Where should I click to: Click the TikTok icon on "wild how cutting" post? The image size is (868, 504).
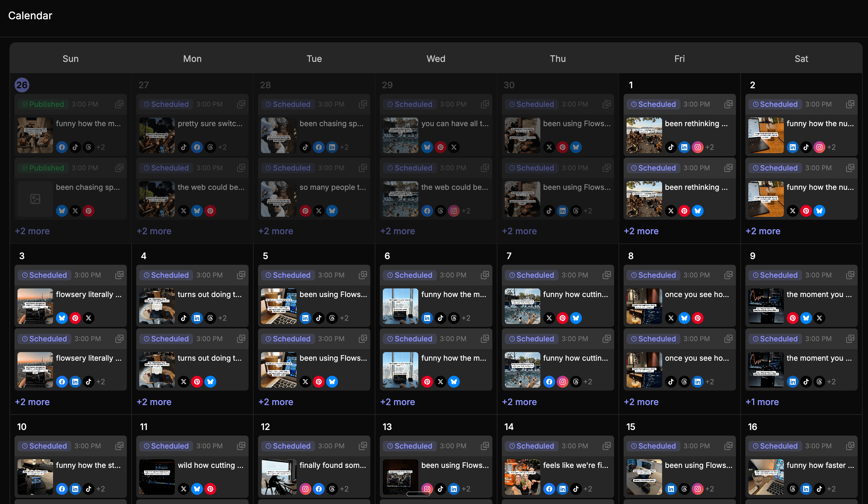(x=184, y=489)
